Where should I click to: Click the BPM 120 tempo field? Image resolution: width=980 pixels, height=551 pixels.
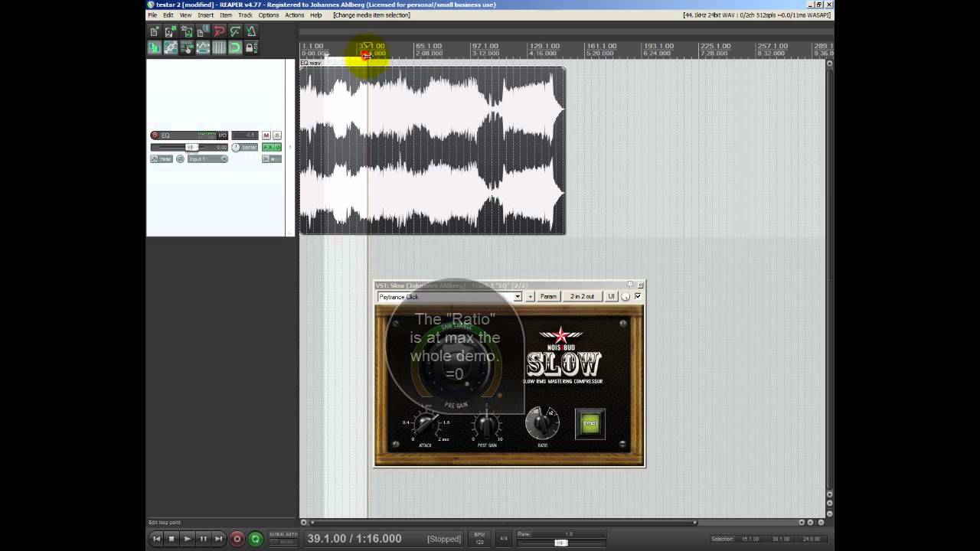[479, 538]
